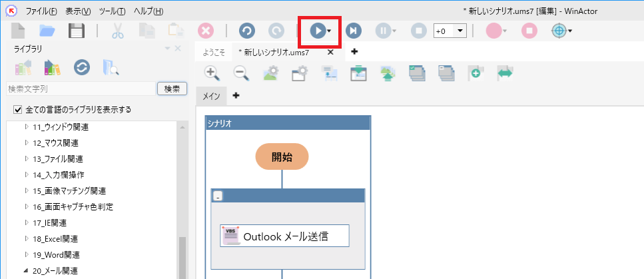
Task: Click the copy icon in toolbar
Action: click(x=147, y=31)
